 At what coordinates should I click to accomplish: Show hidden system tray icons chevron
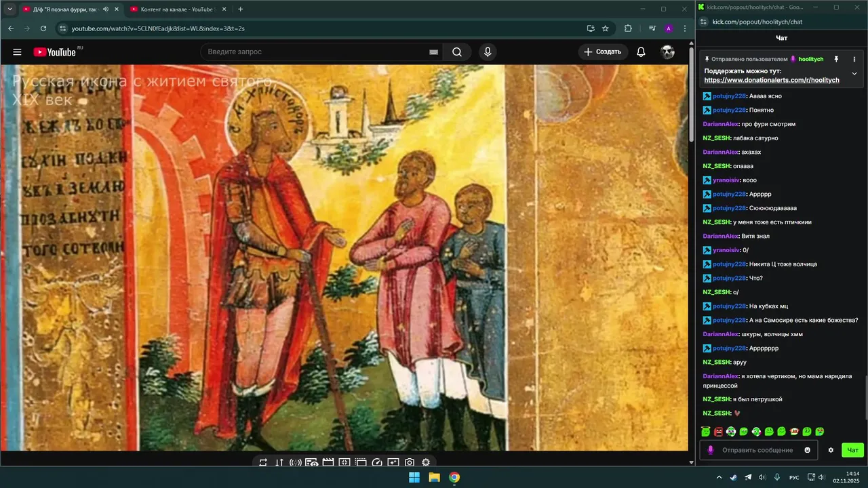click(x=719, y=477)
